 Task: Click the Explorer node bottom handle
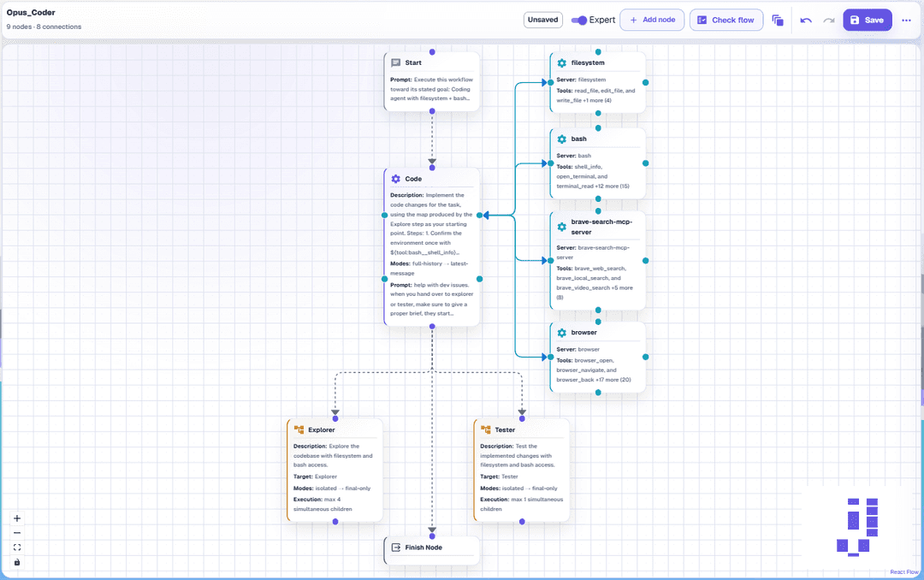point(335,522)
